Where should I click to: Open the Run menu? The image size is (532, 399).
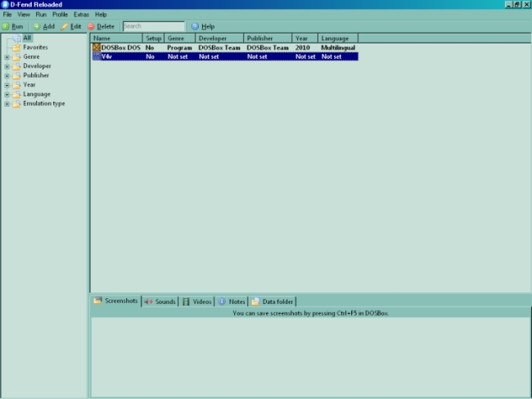coord(41,15)
